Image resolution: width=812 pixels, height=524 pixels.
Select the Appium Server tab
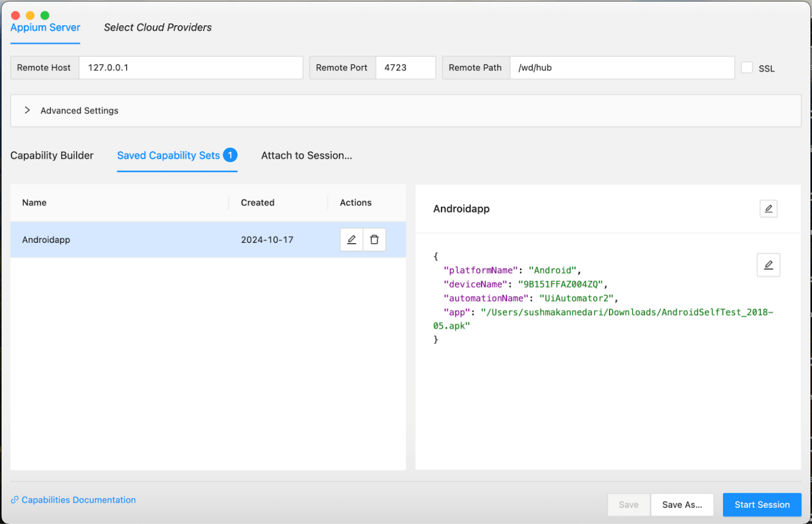45,27
